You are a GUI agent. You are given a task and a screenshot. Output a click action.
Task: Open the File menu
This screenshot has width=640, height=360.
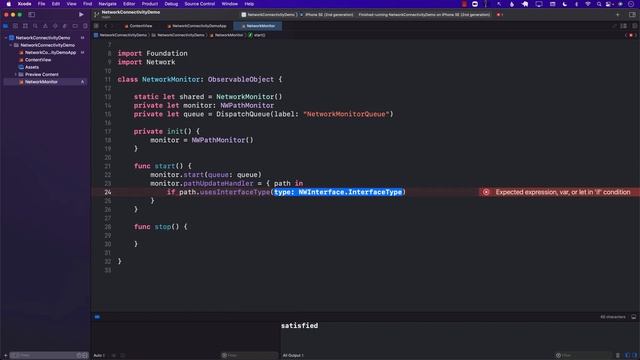click(x=41, y=4)
